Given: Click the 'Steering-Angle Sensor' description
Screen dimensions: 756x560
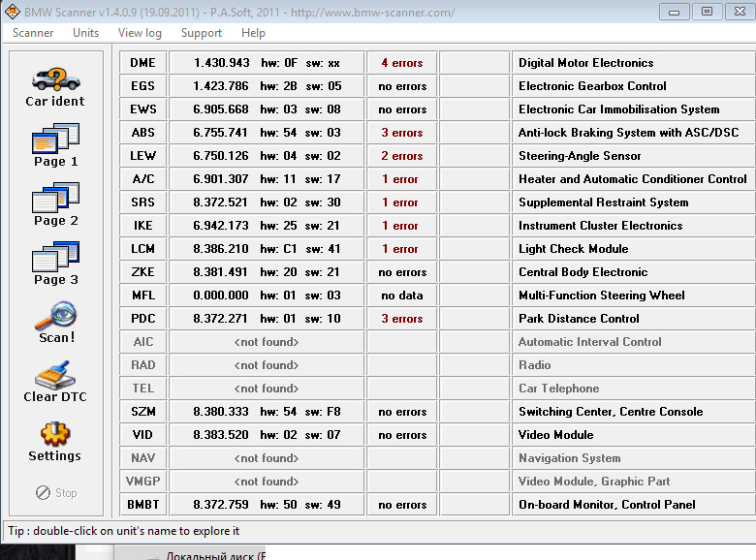Looking at the screenshot, I should point(580,156).
